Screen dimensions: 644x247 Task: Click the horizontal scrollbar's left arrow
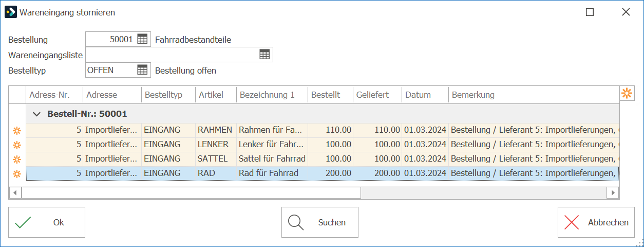15,192
